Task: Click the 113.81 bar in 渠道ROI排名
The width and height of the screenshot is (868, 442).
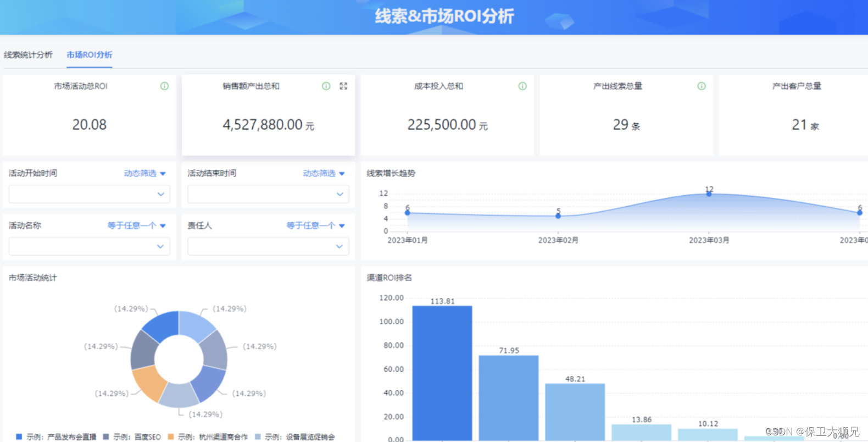Action: [x=442, y=373]
